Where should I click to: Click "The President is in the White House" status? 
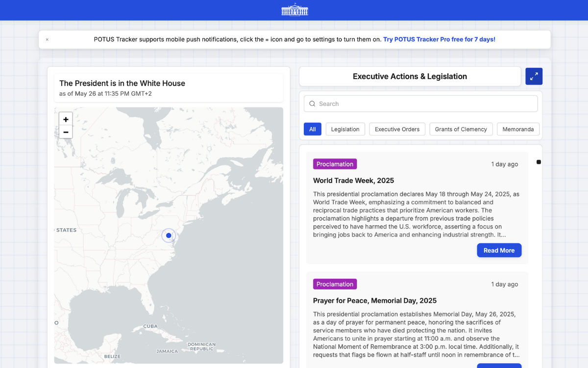tap(122, 83)
